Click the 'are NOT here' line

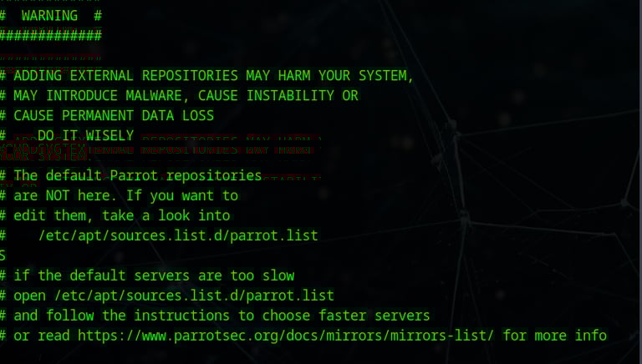coord(119,195)
